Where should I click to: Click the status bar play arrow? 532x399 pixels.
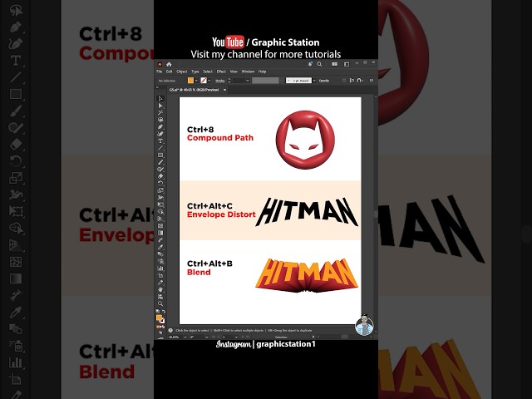click(x=313, y=337)
